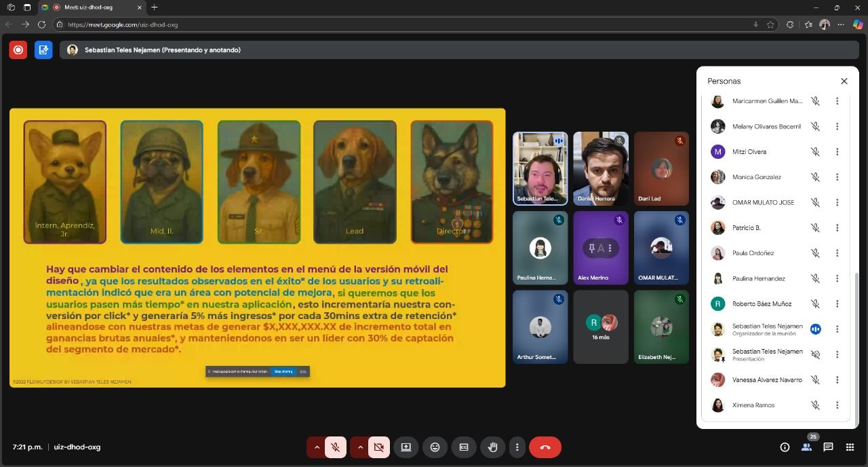The width and height of the screenshot is (868, 467).
Task: Open options menu for Vanessa Alvarez Navarro
Action: point(837,380)
